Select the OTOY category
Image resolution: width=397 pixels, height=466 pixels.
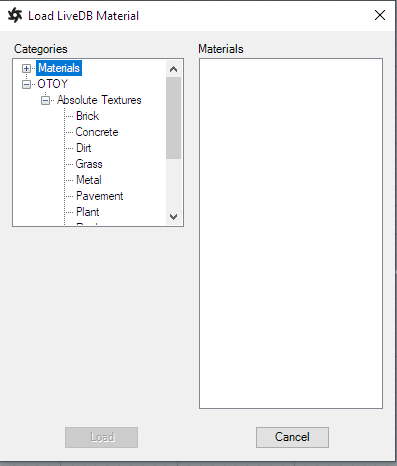tap(53, 84)
